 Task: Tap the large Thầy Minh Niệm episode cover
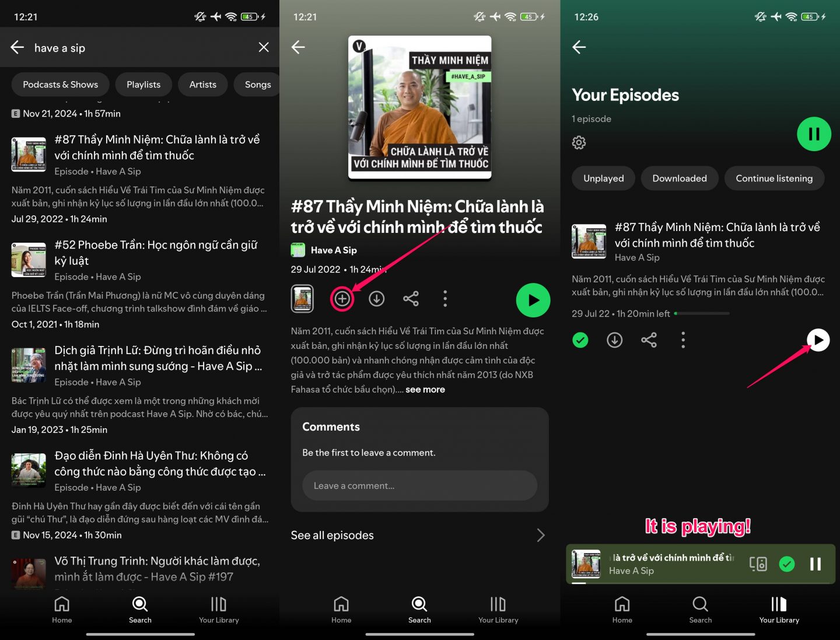pos(420,107)
